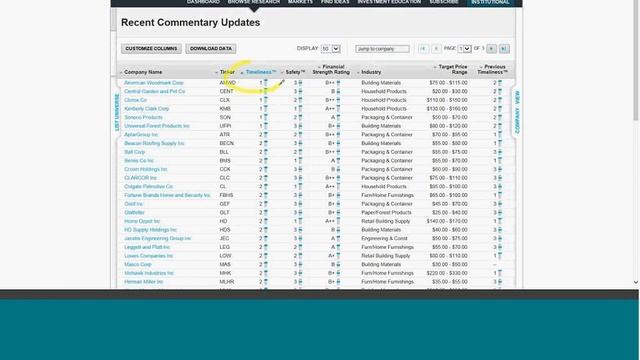Click the down arrow of page scrollbar
The height and width of the screenshot is (360, 640).
pos(636,282)
